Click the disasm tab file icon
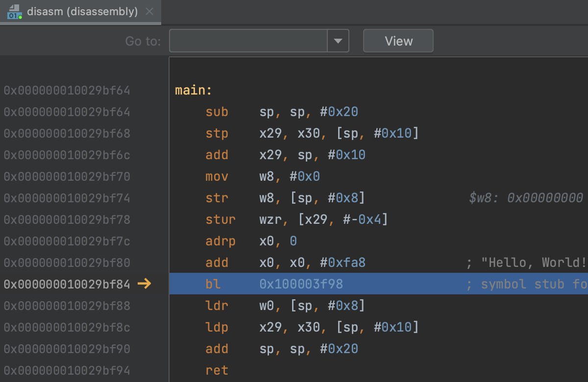 [14, 12]
